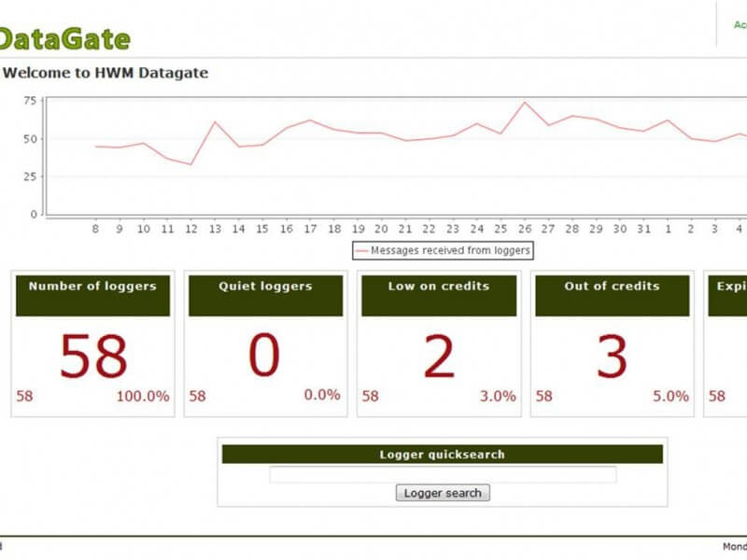This screenshot has height=560, width=747.
Task: Click the 0 quiet loggers value
Action: [x=264, y=355]
